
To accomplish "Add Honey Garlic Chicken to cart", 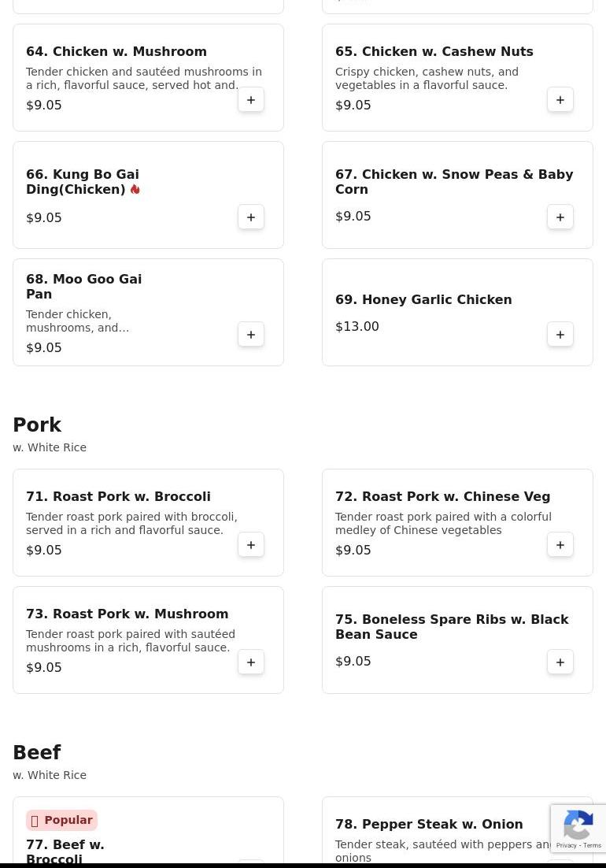I will pos(560,335).
